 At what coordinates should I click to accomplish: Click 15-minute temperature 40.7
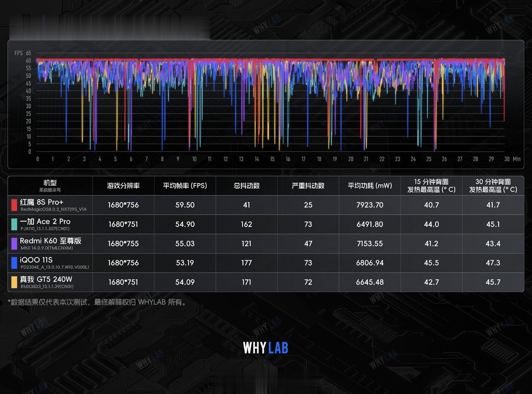431,205
